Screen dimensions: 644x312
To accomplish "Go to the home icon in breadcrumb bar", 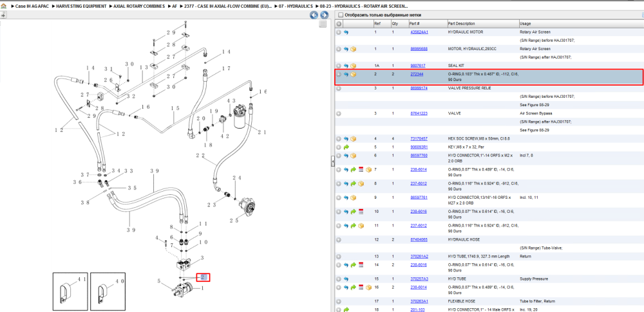I will [4, 6].
